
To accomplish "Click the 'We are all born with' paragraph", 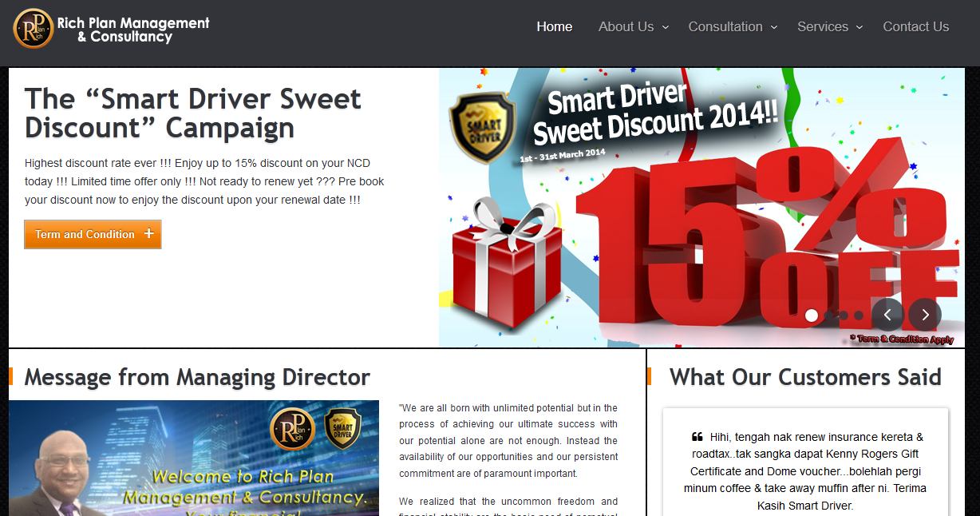I will [x=508, y=441].
